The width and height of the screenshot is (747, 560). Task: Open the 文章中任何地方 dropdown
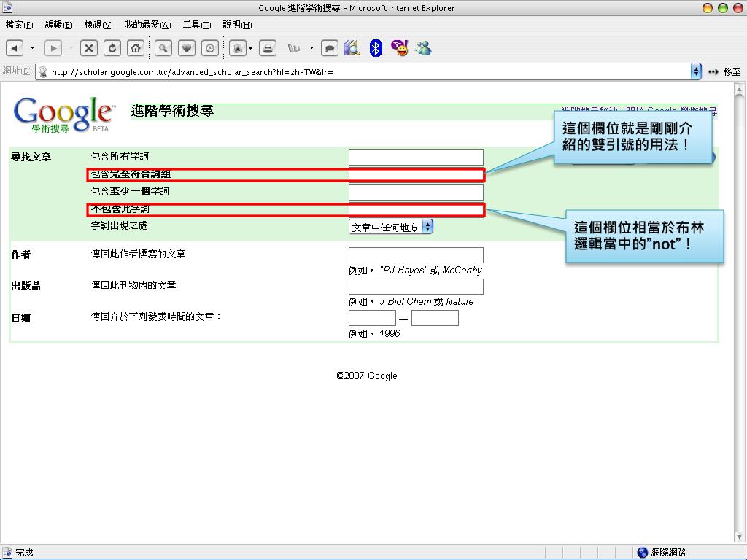pyautogui.click(x=391, y=227)
